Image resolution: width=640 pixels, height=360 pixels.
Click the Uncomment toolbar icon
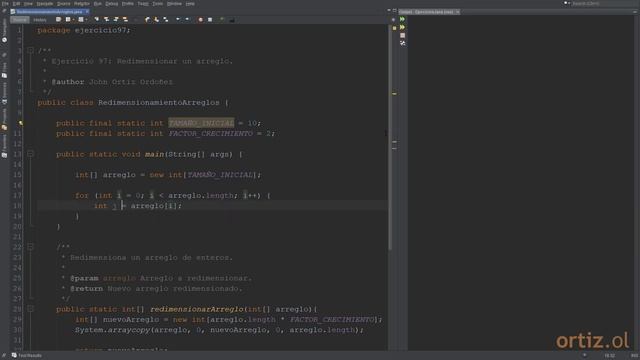(232, 20)
